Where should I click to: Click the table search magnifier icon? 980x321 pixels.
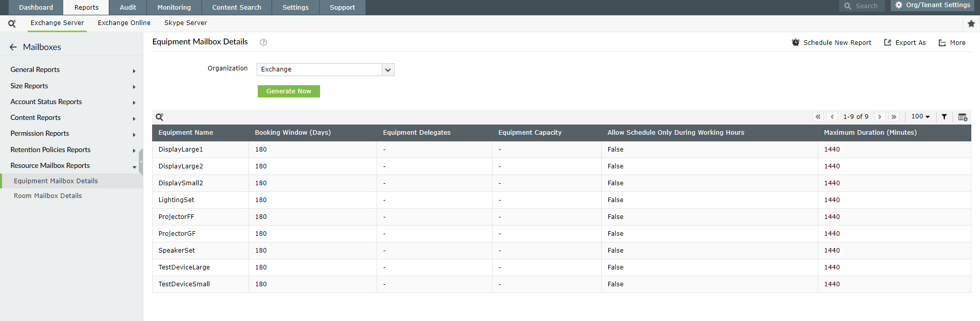160,117
